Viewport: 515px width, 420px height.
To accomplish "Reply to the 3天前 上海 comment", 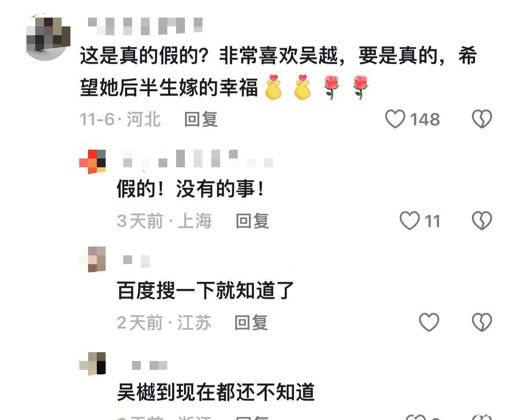I will tap(252, 221).
